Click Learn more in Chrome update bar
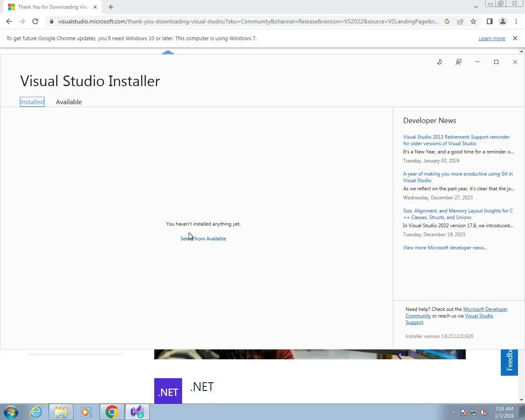This screenshot has width=525, height=420. [492, 38]
